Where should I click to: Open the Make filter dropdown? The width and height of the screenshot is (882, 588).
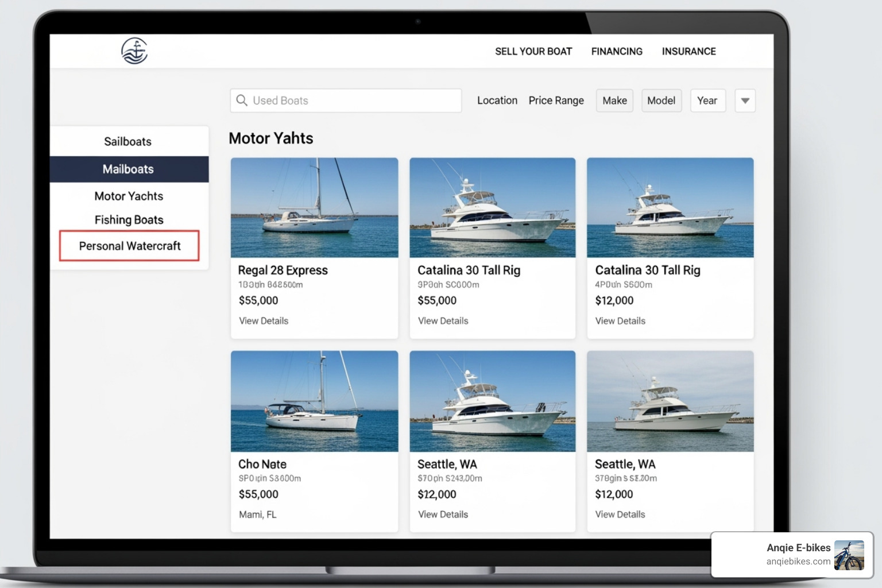pos(614,100)
